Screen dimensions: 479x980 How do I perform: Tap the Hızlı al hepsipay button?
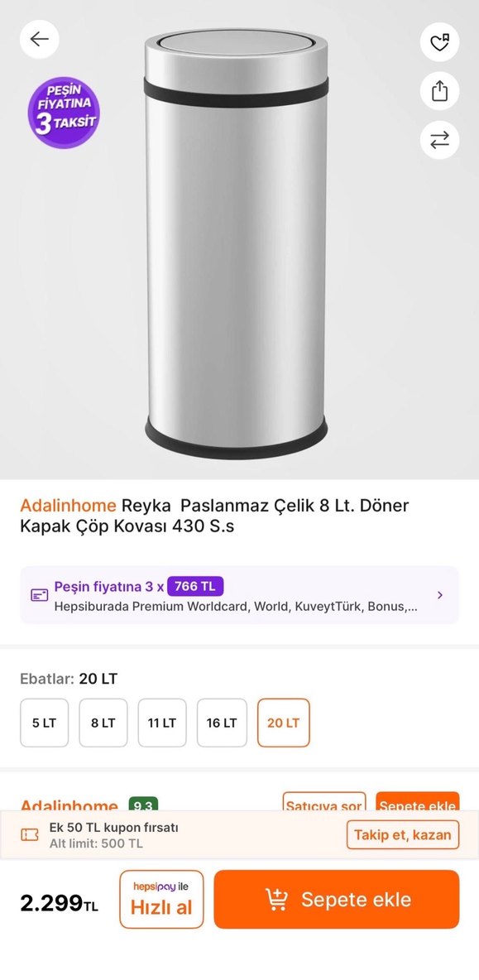click(160, 900)
